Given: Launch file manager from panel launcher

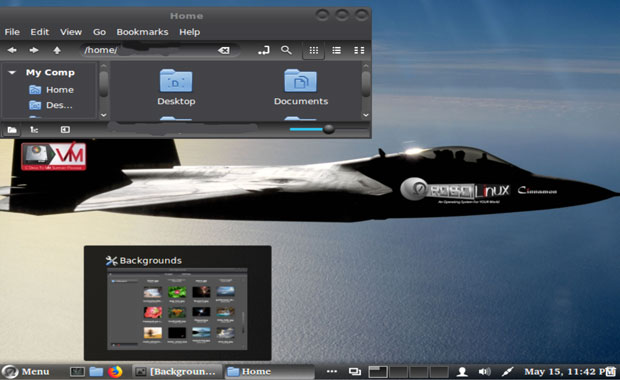Looking at the screenshot, I should click(x=96, y=372).
